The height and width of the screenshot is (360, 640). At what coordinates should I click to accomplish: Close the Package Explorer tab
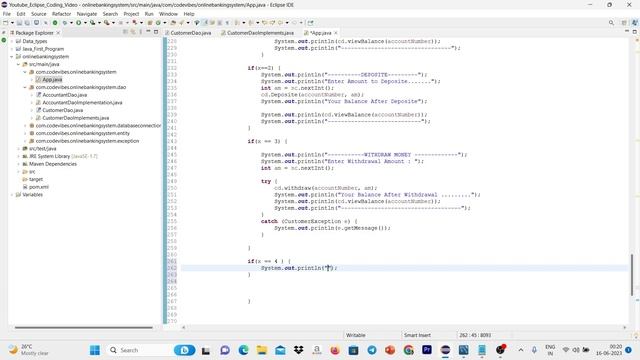click(58, 33)
